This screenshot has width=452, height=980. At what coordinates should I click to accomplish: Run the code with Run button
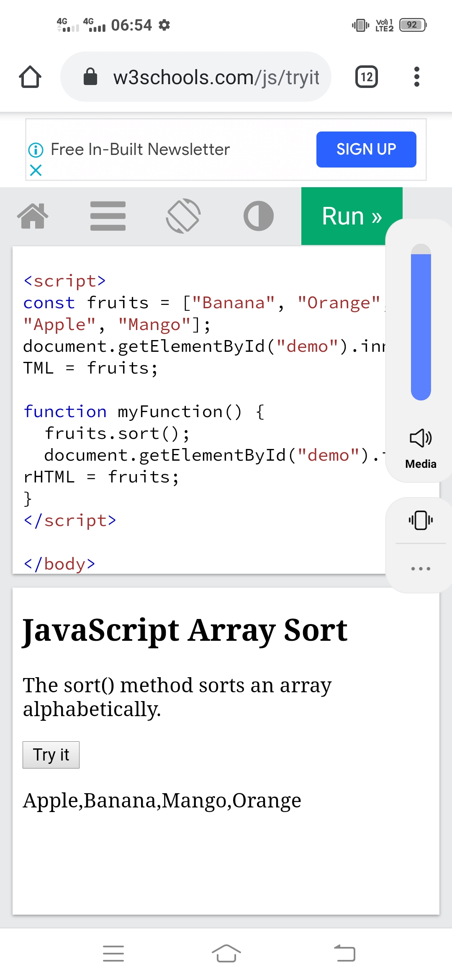pyautogui.click(x=351, y=216)
